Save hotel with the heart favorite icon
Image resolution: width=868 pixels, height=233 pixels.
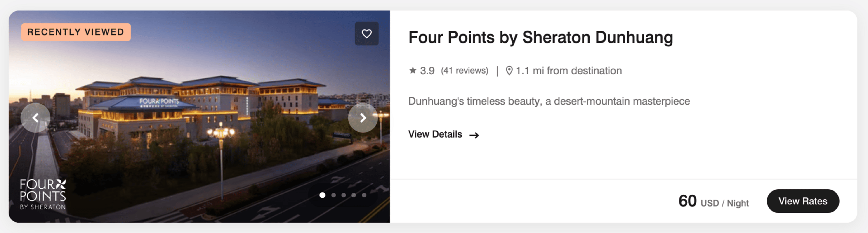(x=367, y=34)
